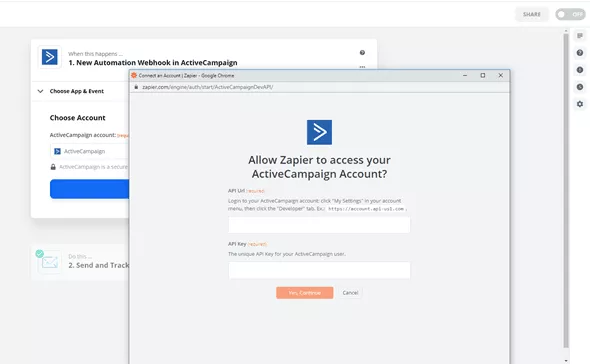
Task: Click the help icon on trigger step header
Action: click(362, 53)
